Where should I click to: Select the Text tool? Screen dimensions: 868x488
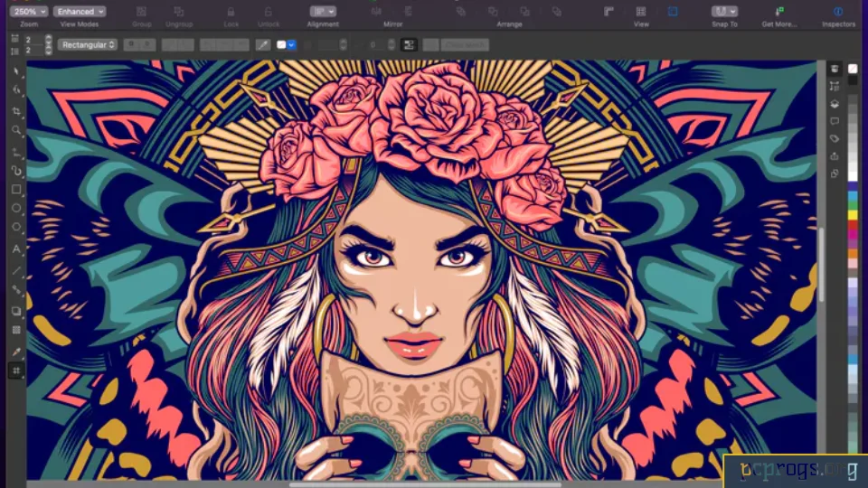coord(16,249)
